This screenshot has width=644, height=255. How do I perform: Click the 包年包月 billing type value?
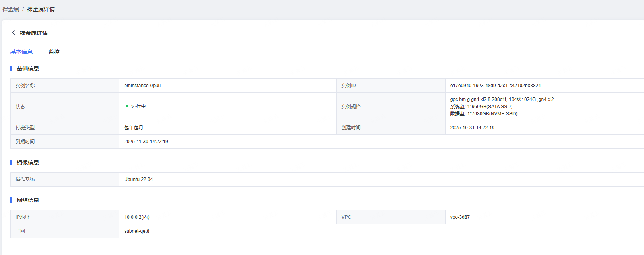[x=134, y=128]
